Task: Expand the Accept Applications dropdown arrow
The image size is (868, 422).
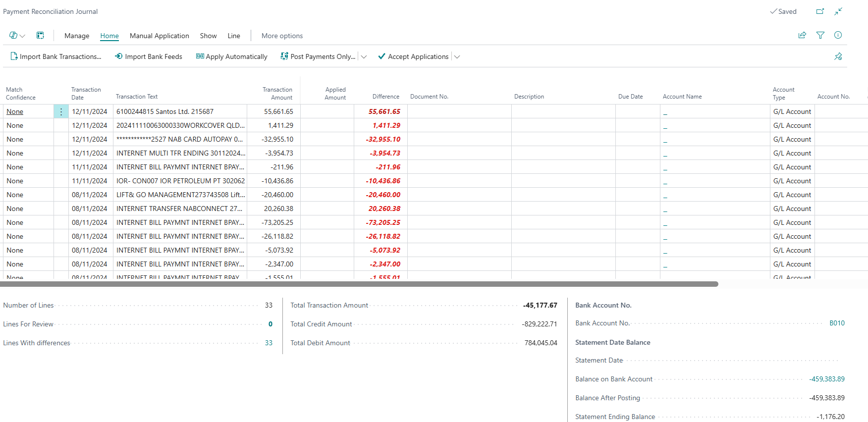Action: click(x=457, y=57)
